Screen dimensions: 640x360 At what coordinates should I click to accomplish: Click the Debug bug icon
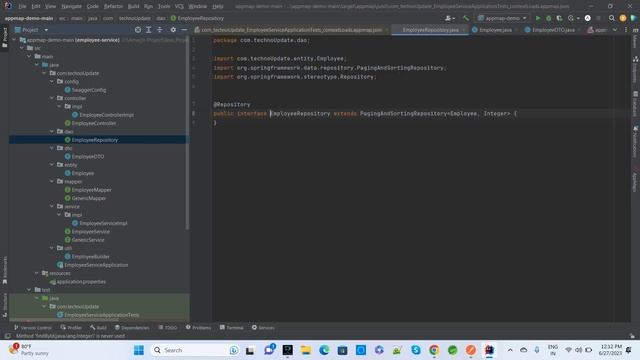(x=549, y=18)
